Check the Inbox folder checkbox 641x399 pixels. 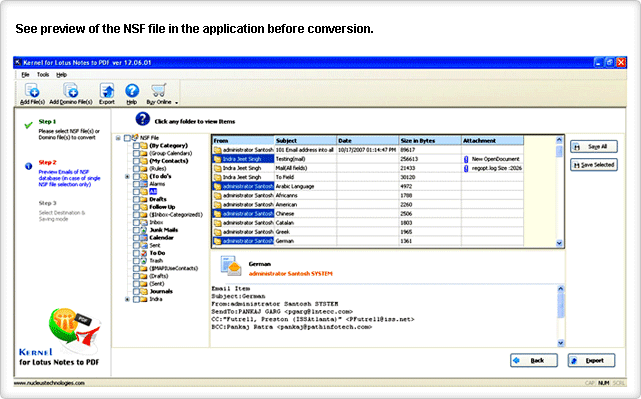[x=136, y=222]
